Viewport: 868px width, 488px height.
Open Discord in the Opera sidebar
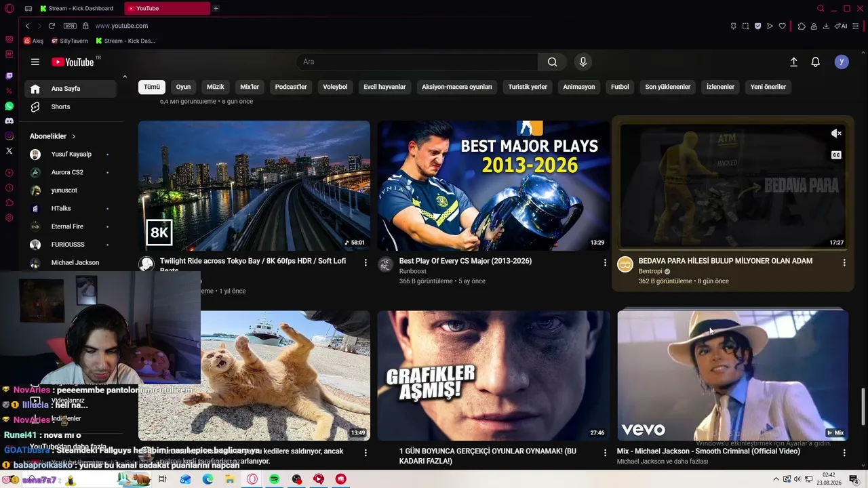coord(9,121)
